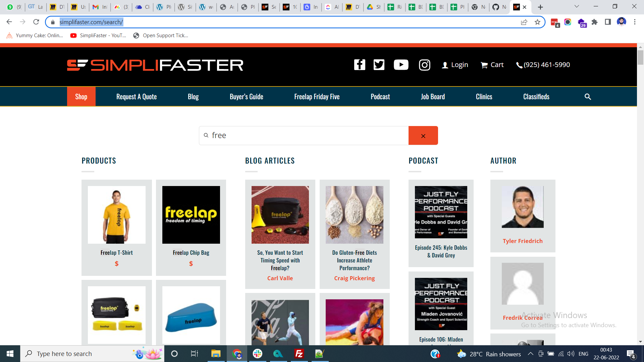
Task: Open FileZilla from the taskbar
Action: click(x=299, y=354)
